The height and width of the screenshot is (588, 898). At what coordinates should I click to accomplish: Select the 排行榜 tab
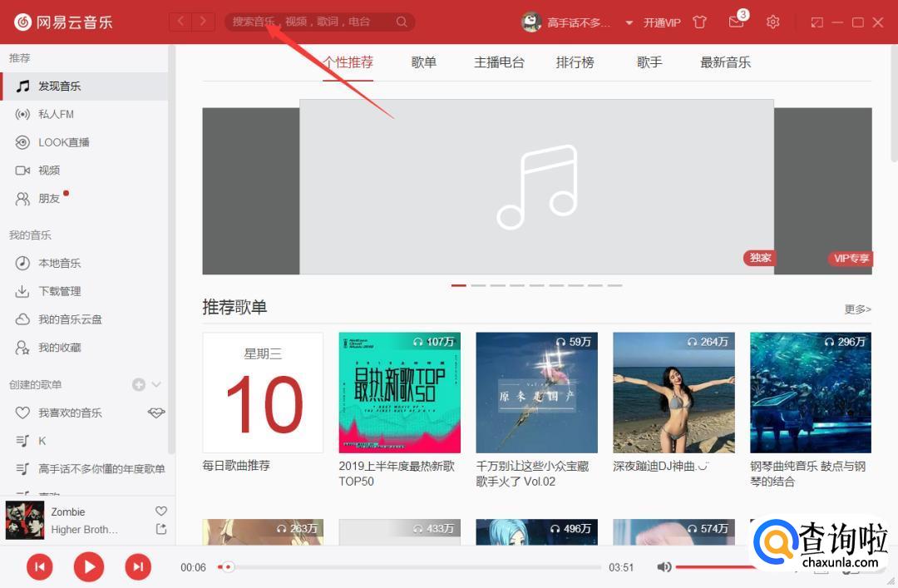pyautogui.click(x=575, y=62)
